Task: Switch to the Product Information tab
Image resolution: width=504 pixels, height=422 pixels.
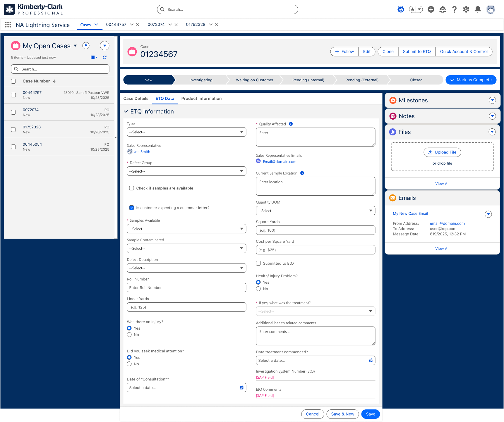Action: pos(201,99)
